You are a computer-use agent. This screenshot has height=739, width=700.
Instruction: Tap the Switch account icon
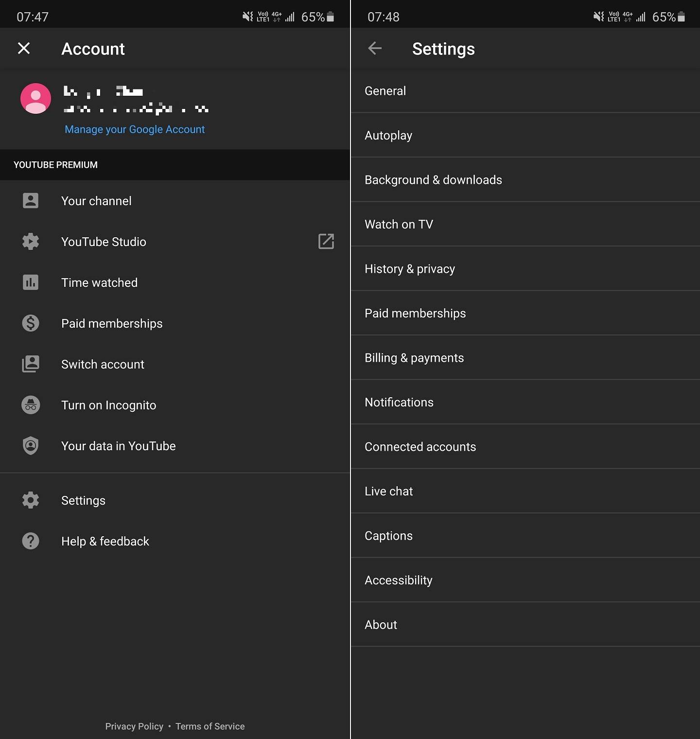(x=31, y=364)
